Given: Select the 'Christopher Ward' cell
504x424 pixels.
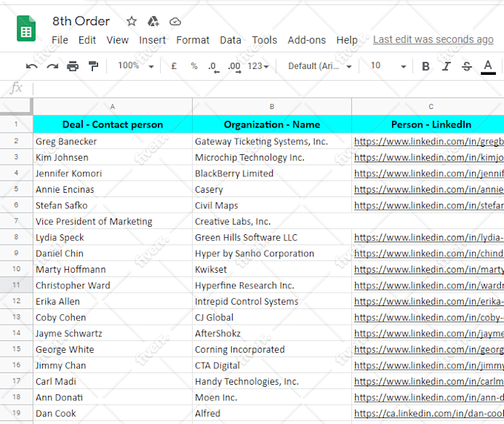Looking at the screenshot, I should tap(113, 285).
